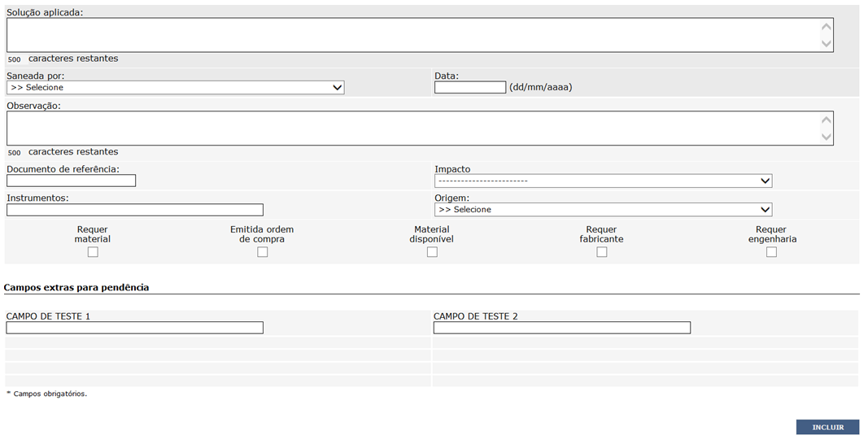Click the Campos extras para pendência heading
868x444 pixels.
point(76,287)
